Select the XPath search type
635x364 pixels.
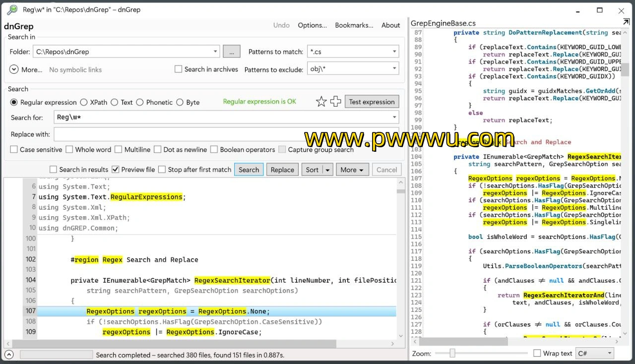(x=84, y=102)
